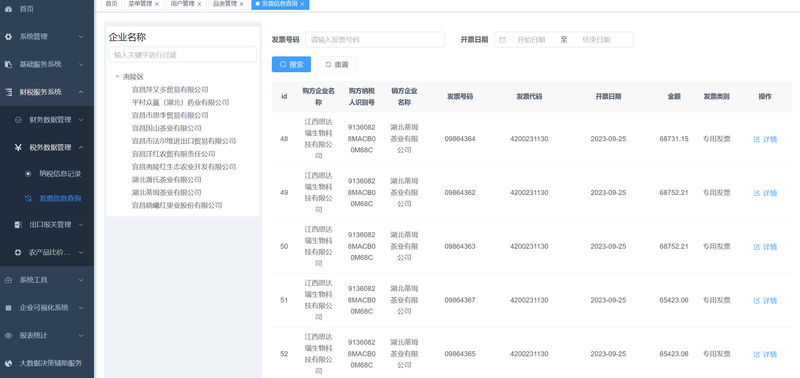Click invoice number 09864367 cell
Screen dimensions: 800x378
460,300
